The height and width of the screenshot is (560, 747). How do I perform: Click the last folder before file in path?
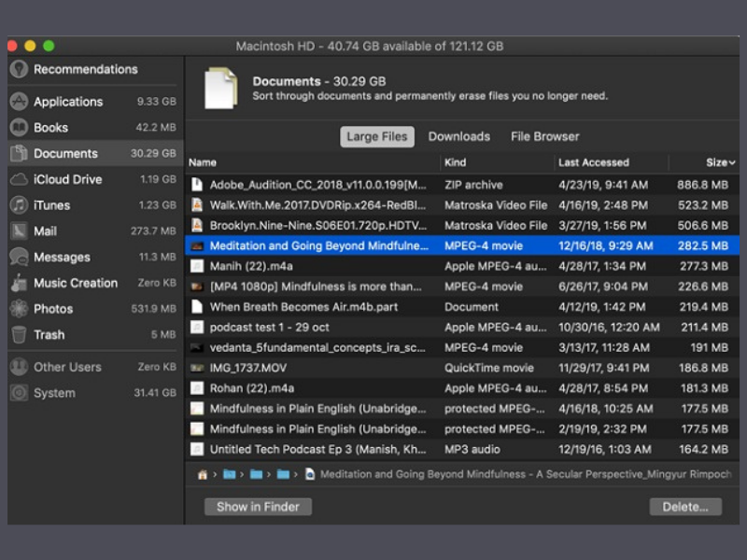(x=284, y=474)
